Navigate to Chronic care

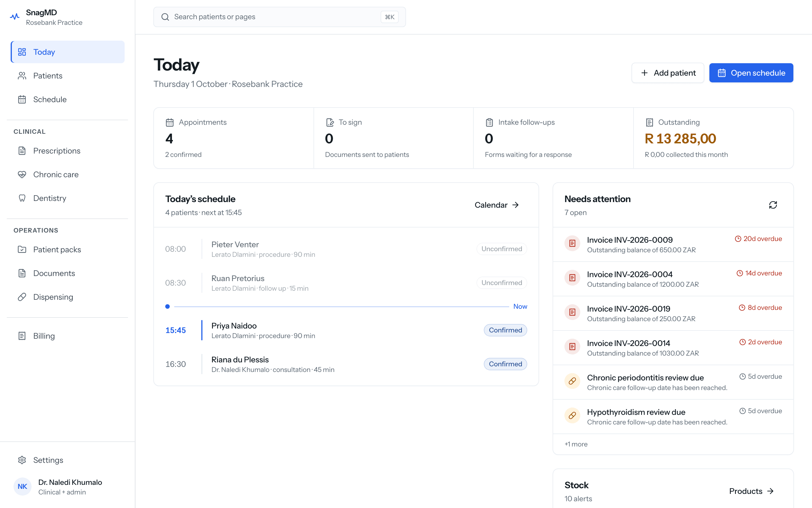(68, 174)
